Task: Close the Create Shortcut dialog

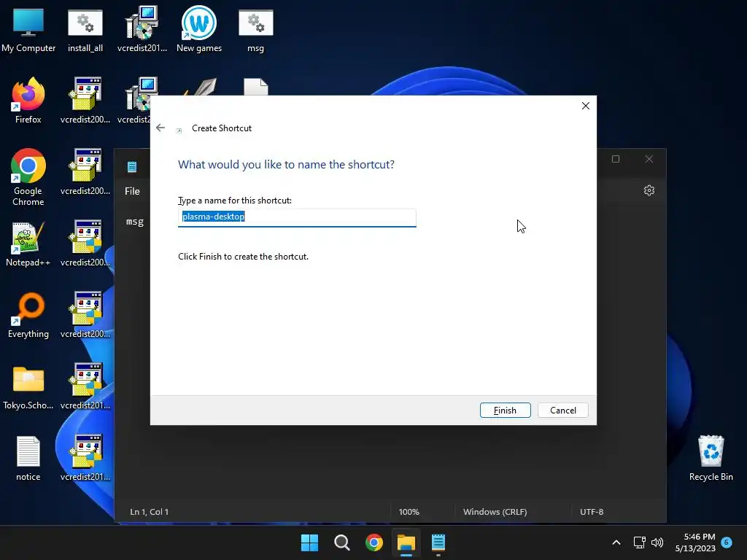Action: (x=586, y=106)
